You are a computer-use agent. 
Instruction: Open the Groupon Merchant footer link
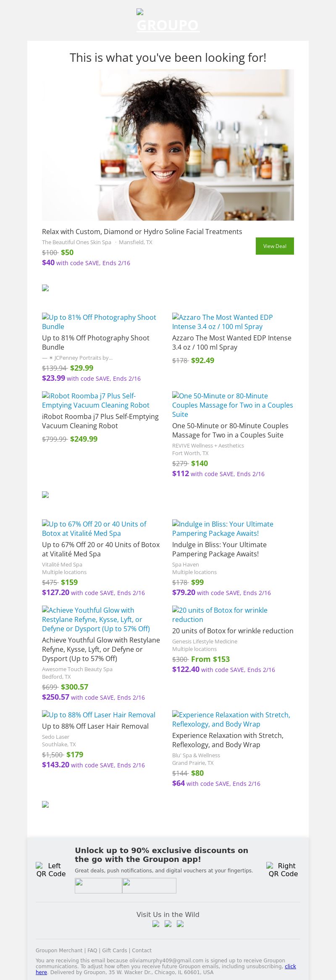click(59, 950)
